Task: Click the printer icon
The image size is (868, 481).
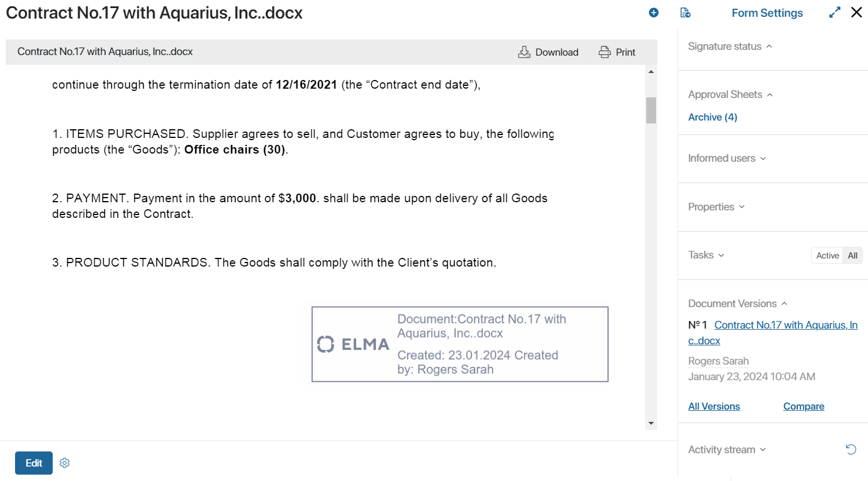Action: (x=605, y=52)
